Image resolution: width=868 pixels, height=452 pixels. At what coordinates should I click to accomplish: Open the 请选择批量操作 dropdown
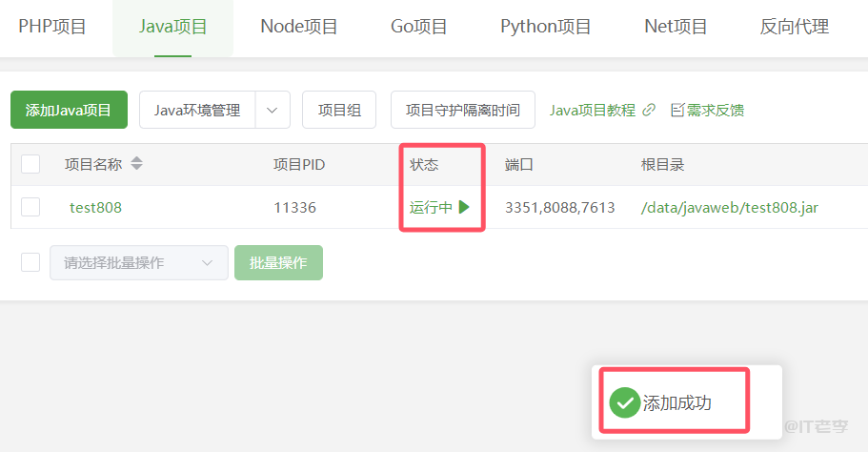pyautogui.click(x=138, y=262)
